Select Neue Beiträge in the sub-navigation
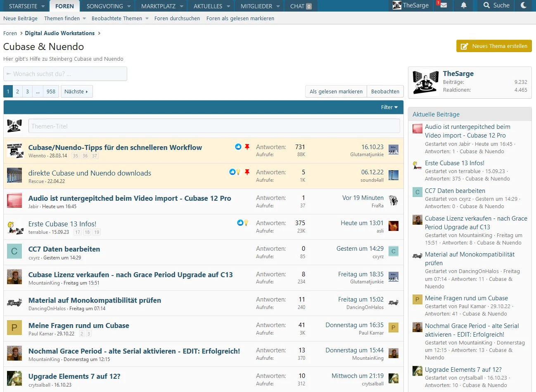This screenshot has height=392, width=536. (20, 19)
